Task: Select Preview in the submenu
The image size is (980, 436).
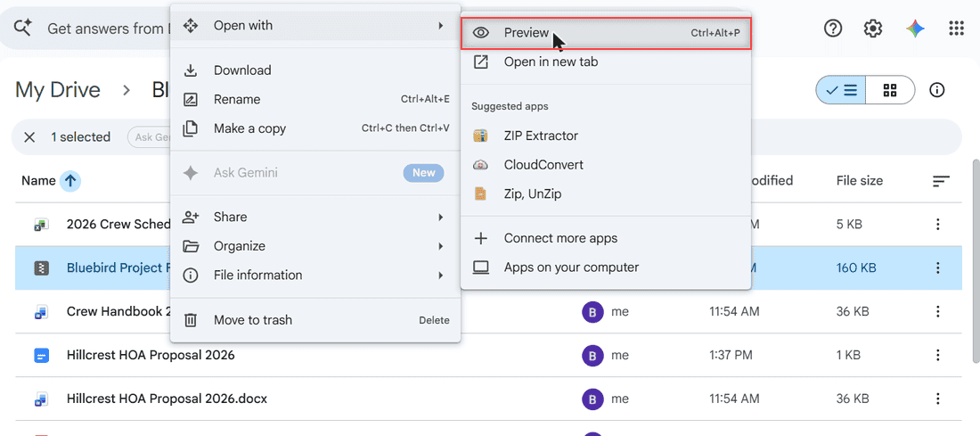Action: (606, 32)
